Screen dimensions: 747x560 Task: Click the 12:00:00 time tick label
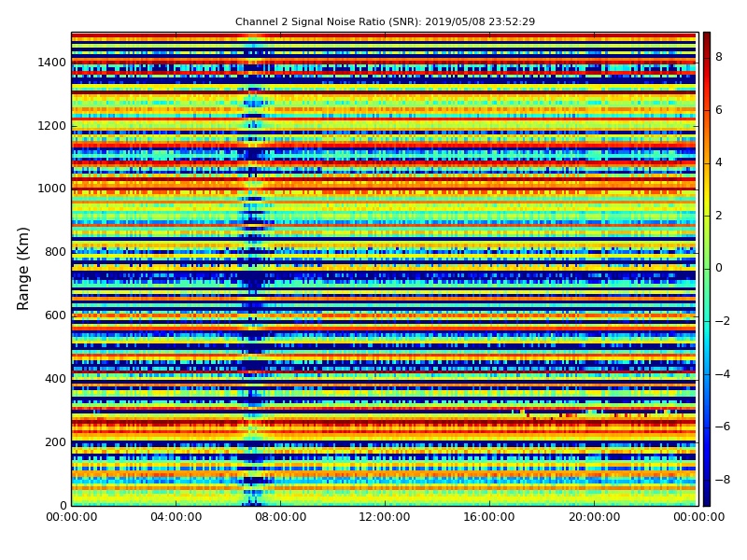point(385,517)
